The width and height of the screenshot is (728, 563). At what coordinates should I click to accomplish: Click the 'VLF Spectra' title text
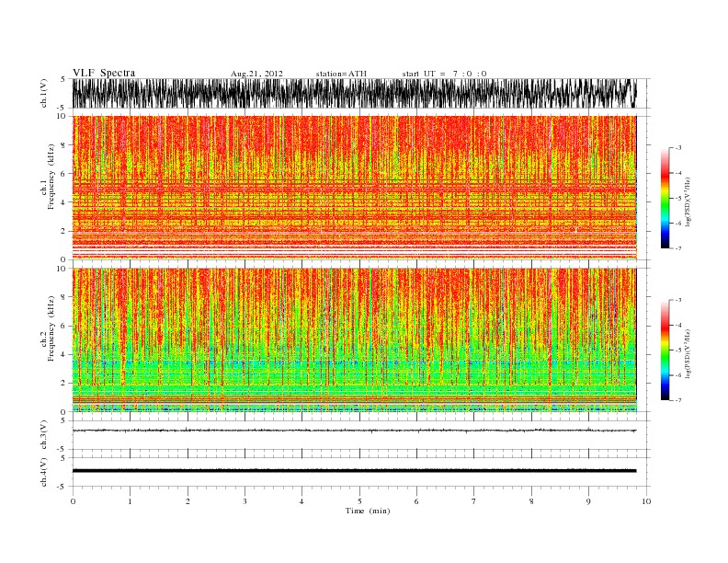pyautogui.click(x=104, y=73)
